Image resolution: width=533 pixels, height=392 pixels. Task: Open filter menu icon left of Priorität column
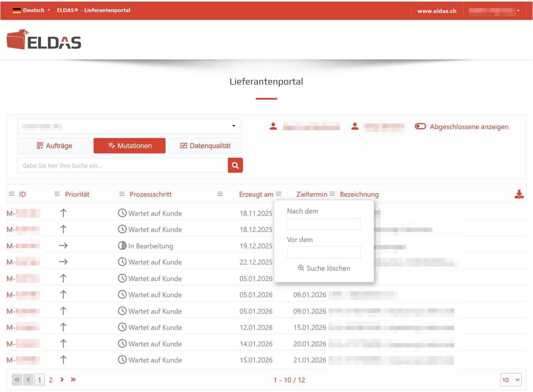coord(57,194)
